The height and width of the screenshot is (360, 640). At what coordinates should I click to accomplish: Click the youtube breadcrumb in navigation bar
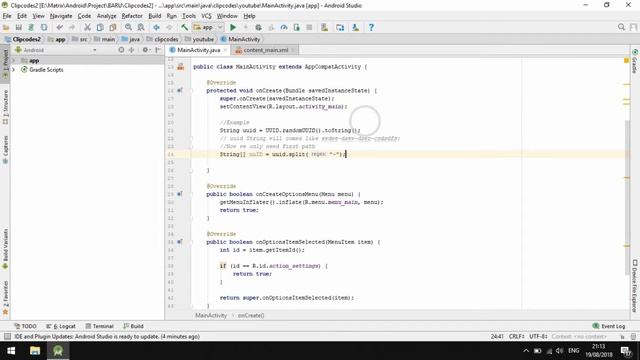(199, 39)
